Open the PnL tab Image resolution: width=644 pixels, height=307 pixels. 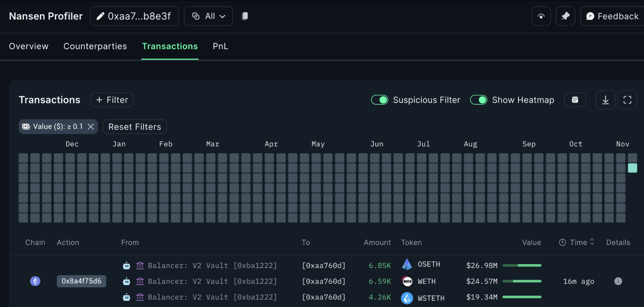[220, 46]
